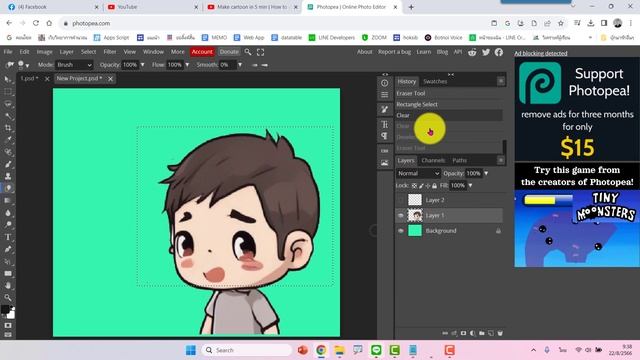Image resolution: width=640 pixels, height=360 pixels.
Task: Open the Character panel icon
Action: pyautogui.click(x=384, y=124)
